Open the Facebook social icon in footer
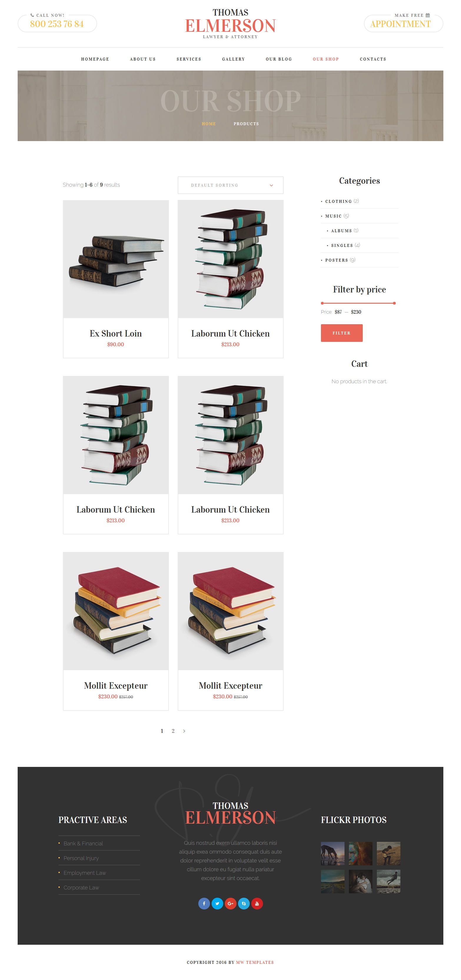Screen dimensions: 461x980 (x=204, y=903)
